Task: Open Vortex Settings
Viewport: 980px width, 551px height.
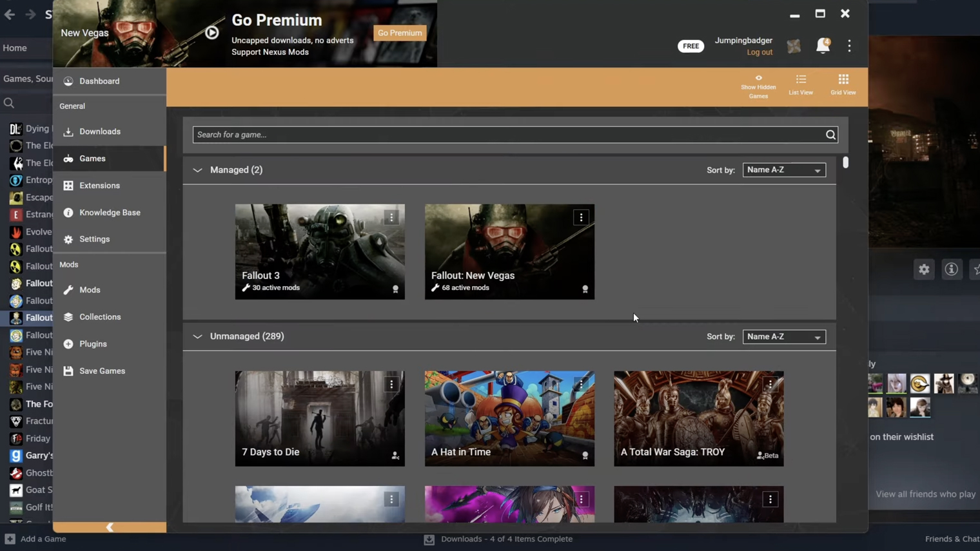Action: [109, 239]
